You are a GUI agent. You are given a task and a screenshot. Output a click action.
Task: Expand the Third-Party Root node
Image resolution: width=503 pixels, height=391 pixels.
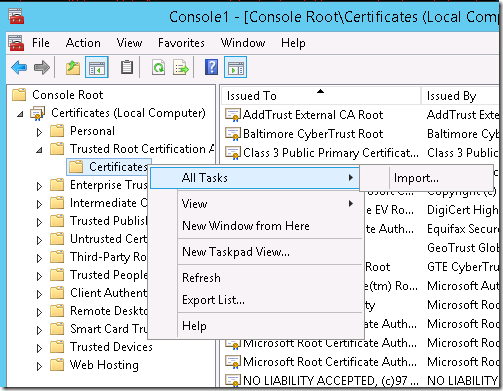pos(39,258)
